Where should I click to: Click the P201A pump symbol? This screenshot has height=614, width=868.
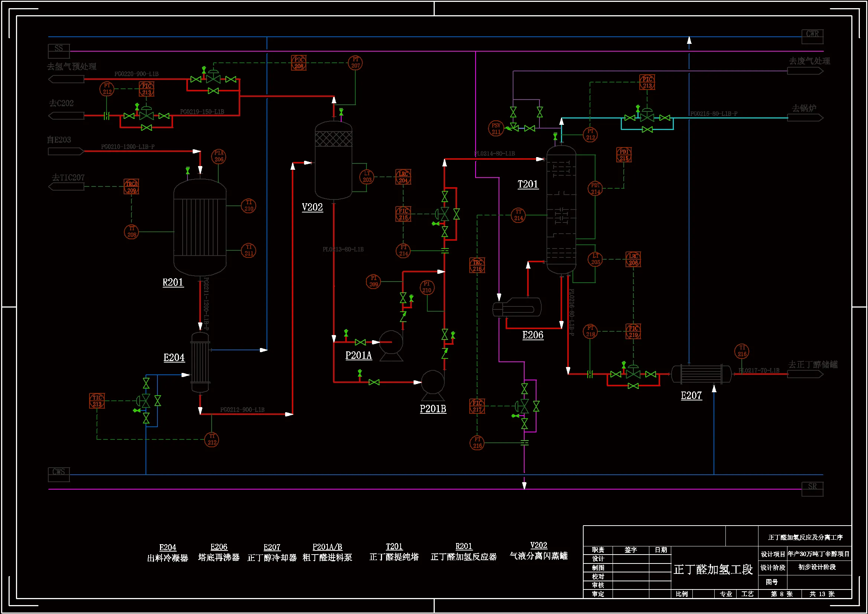(391, 342)
